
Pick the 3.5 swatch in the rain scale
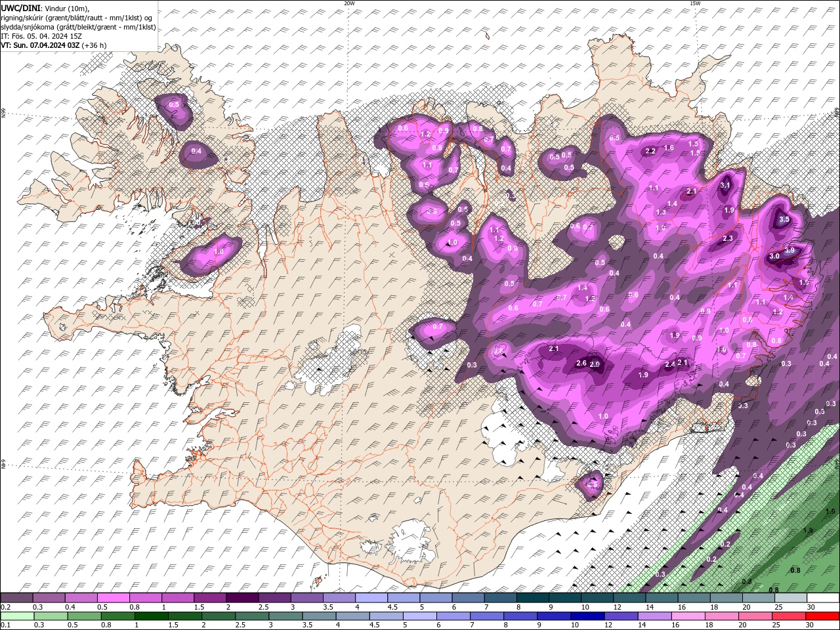coord(319,616)
